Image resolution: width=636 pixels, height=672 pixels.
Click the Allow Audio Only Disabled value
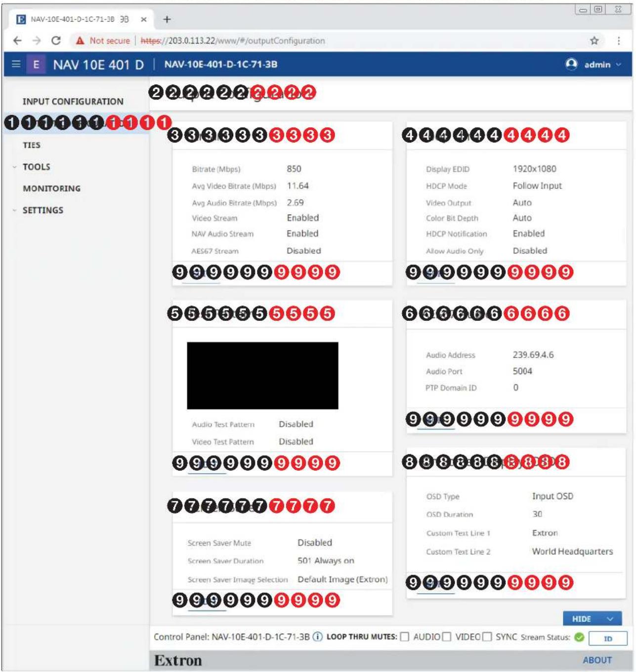530,251
